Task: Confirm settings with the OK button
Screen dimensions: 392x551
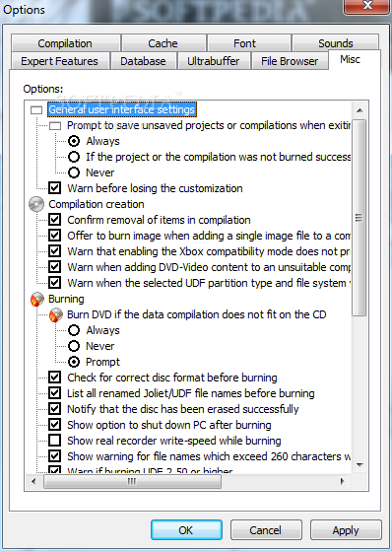Action: [x=186, y=530]
